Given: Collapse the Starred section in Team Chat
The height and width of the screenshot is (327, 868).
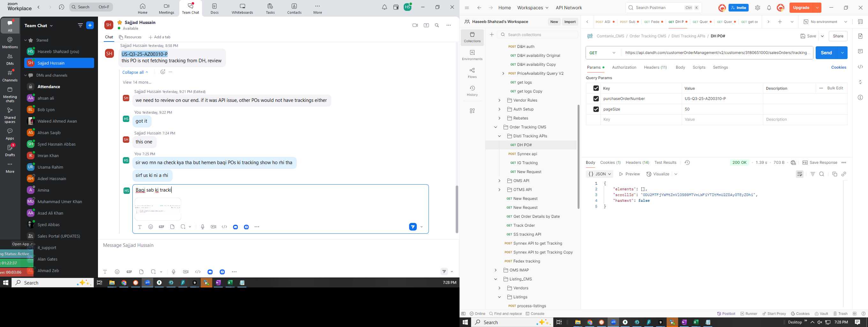Looking at the screenshot, I should 25,40.
